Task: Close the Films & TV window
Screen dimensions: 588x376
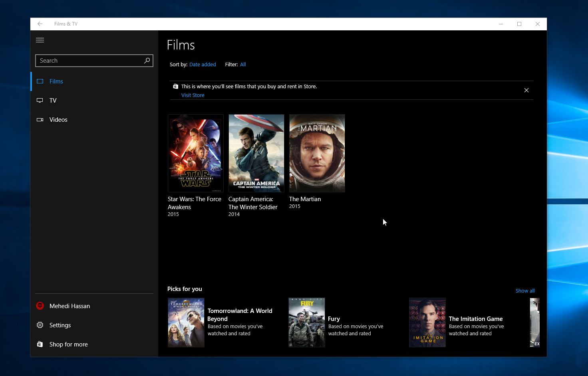Action: click(538, 24)
